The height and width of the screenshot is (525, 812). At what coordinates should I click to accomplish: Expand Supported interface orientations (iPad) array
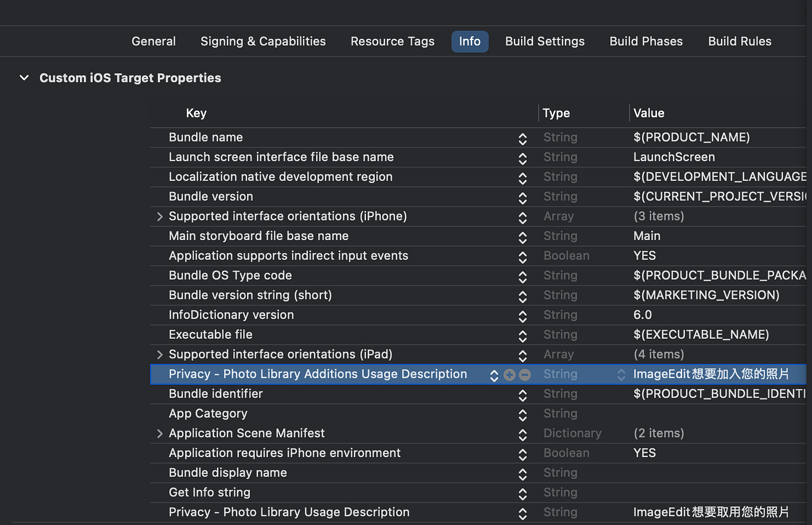pyautogui.click(x=159, y=354)
